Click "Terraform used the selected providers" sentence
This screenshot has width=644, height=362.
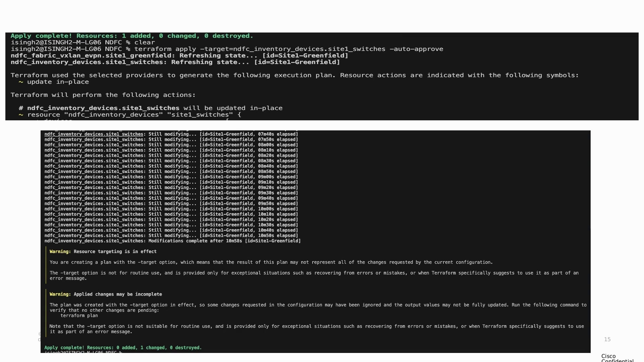[295, 75]
